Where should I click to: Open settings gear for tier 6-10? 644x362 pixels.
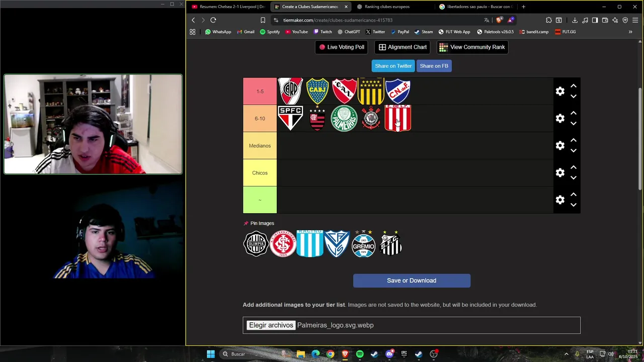coord(560,118)
